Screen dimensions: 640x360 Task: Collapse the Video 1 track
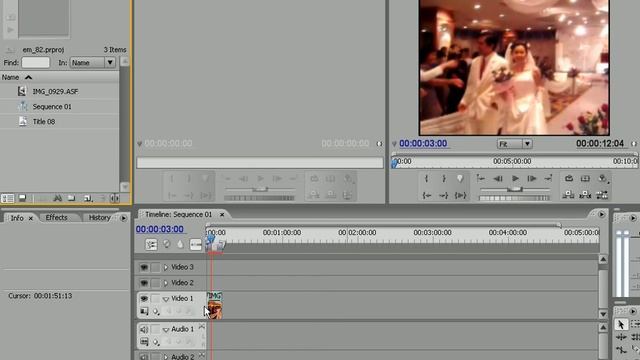166,299
